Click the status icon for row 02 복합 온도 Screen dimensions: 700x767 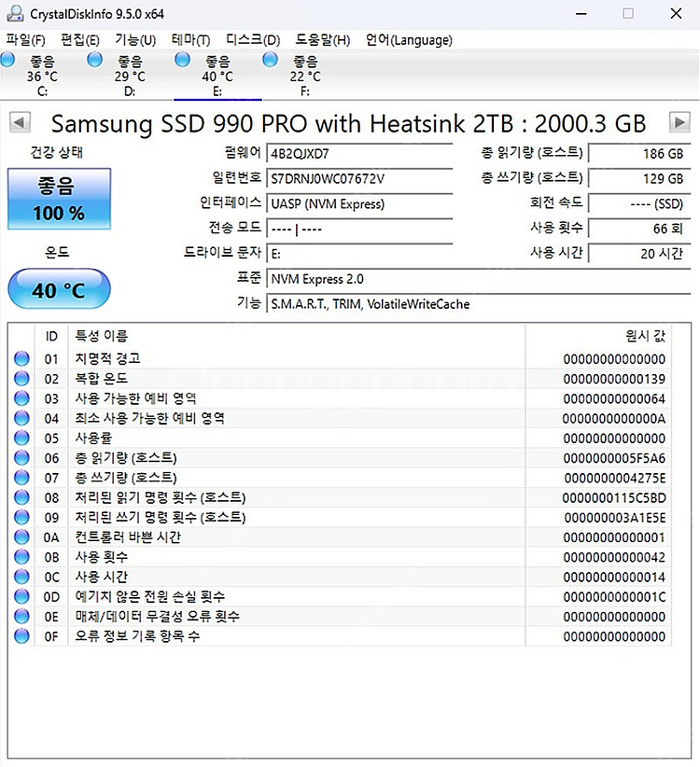(21, 378)
